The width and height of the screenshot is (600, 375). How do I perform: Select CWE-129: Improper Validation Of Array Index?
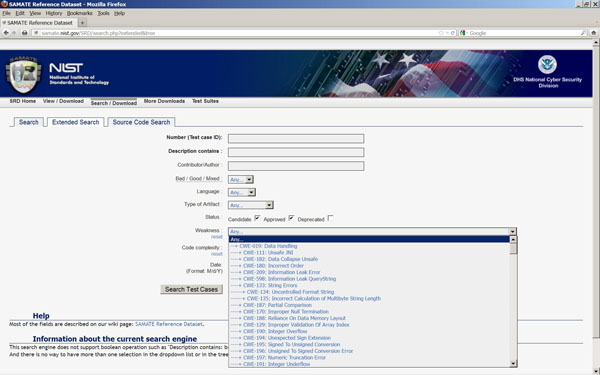[x=369, y=324]
